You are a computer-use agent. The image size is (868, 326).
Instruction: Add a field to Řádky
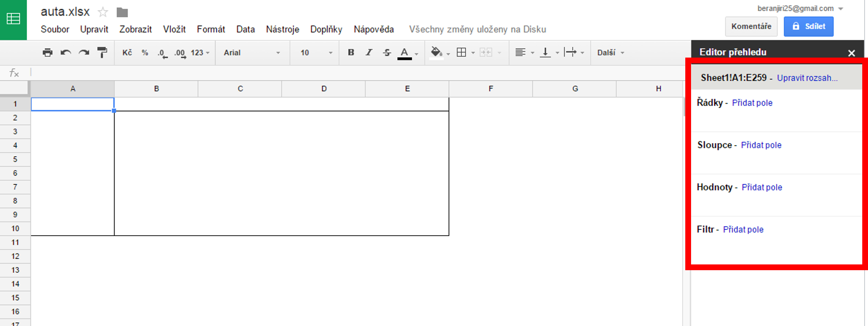pyautogui.click(x=752, y=103)
